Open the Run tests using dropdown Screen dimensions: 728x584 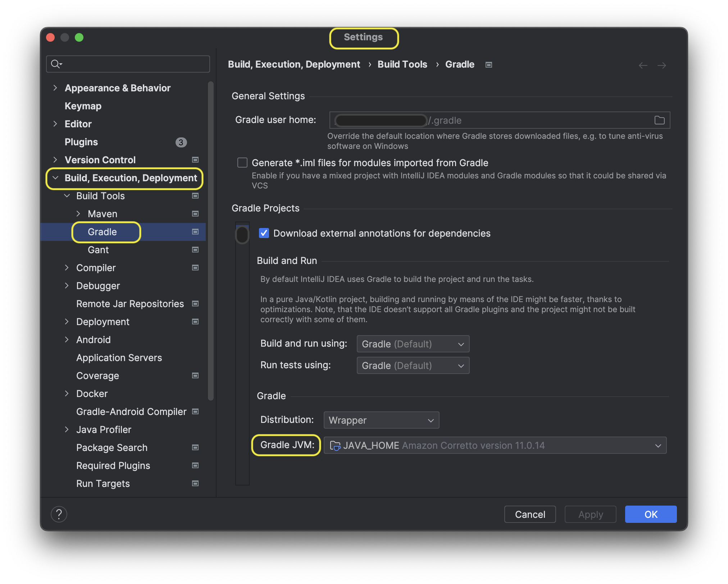(x=413, y=365)
